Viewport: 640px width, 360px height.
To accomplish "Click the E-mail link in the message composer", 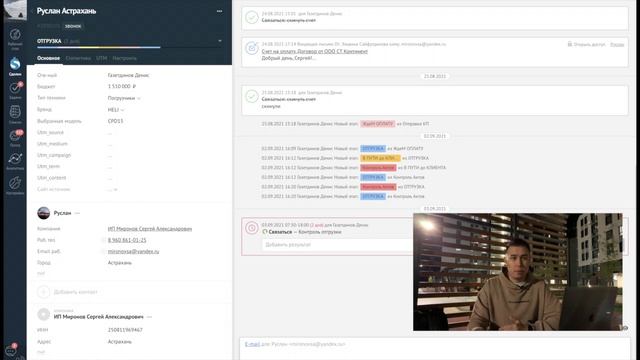I will (252, 344).
